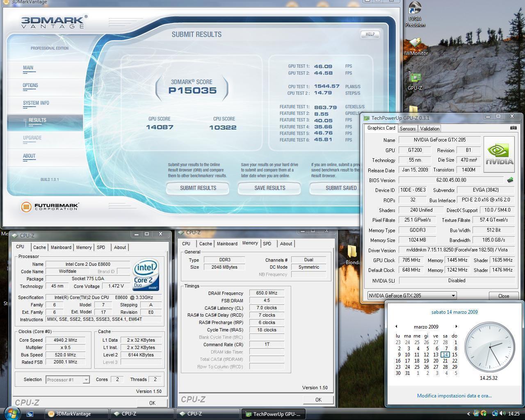The height and width of the screenshot is (420, 525).
Task: Open SPD tab in right CPU-Z window
Action: coord(267,244)
